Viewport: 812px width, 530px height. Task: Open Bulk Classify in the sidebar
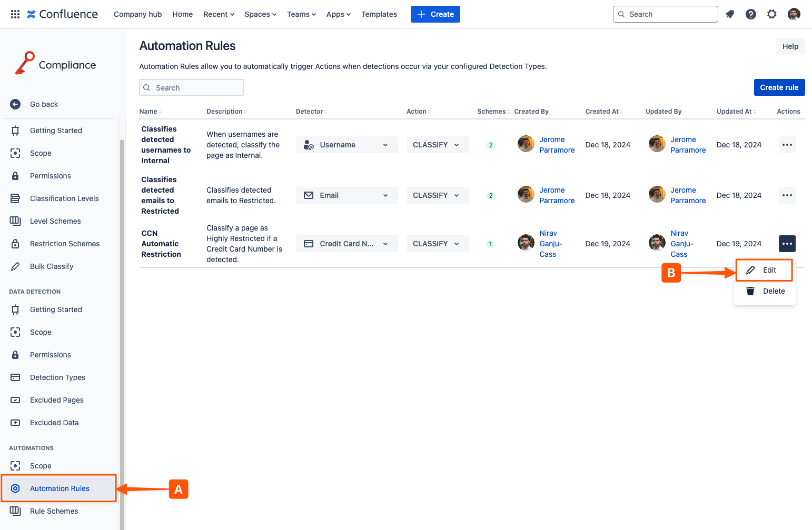point(52,266)
